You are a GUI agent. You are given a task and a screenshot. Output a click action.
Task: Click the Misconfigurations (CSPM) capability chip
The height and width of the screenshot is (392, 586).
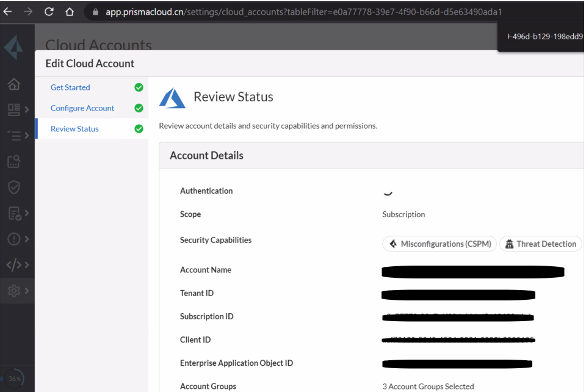pos(440,244)
